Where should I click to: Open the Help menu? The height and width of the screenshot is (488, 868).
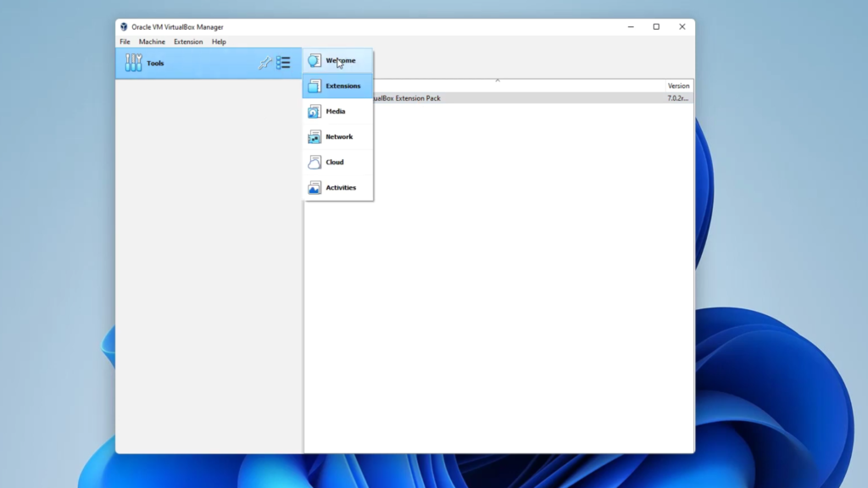(x=219, y=42)
